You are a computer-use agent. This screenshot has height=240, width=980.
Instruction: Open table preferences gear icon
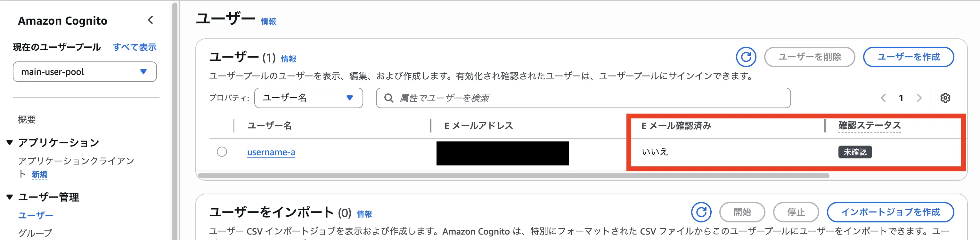click(x=945, y=98)
